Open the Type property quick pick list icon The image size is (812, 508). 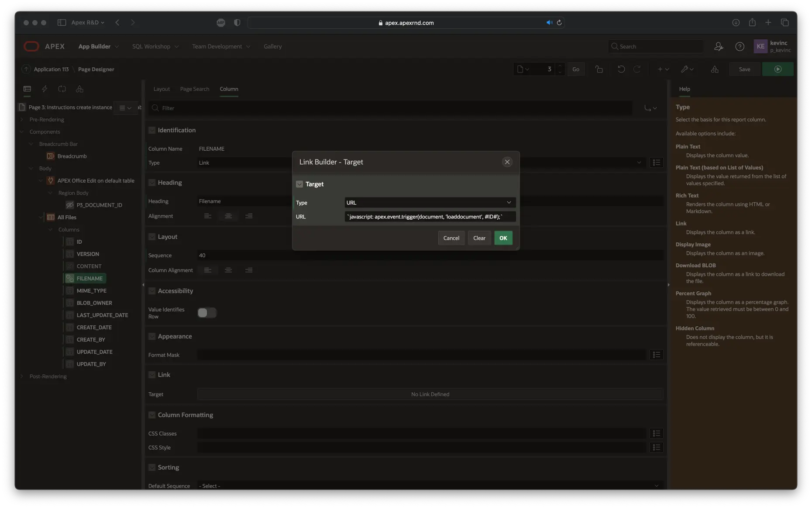click(x=656, y=162)
